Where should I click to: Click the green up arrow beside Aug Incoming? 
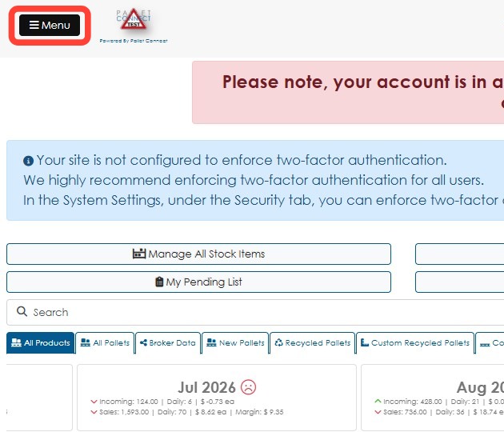point(378,401)
